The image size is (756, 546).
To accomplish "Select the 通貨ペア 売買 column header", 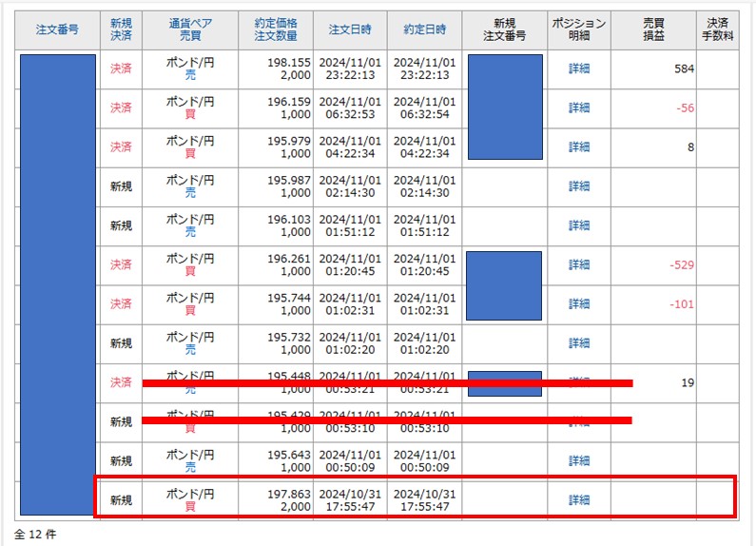I will (x=189, y=29).
